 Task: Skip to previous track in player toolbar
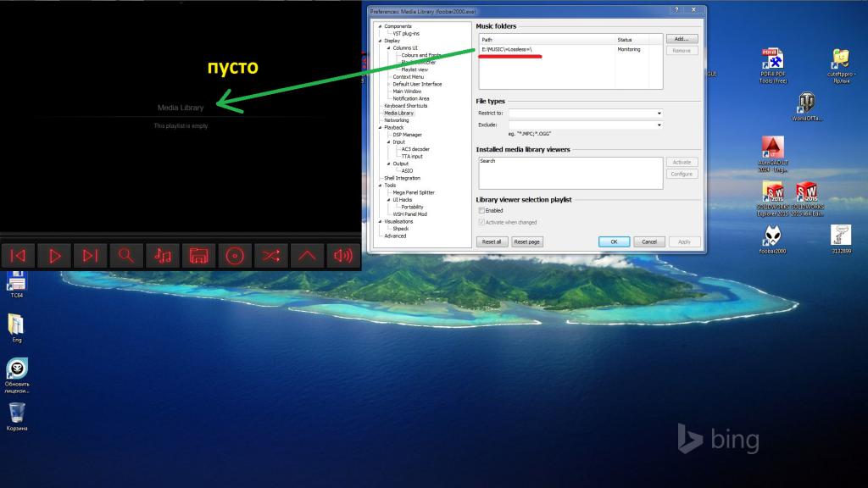[x=19, y=256]
